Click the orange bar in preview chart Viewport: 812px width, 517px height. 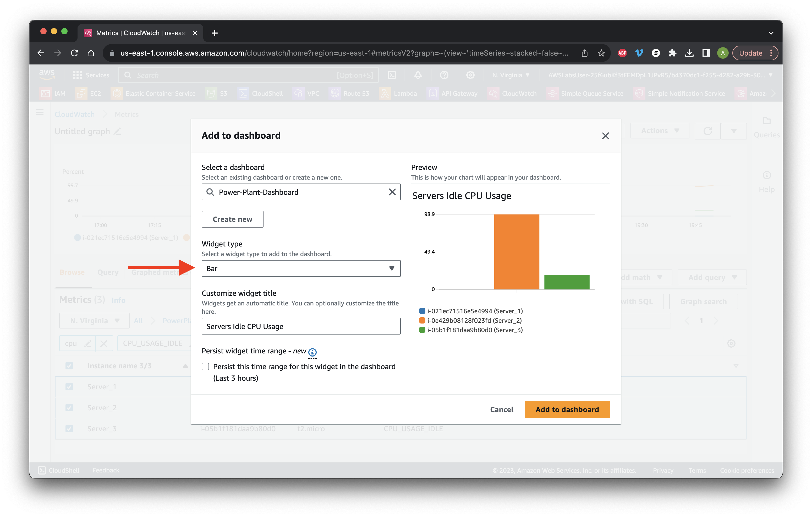[x=517, y=252]
